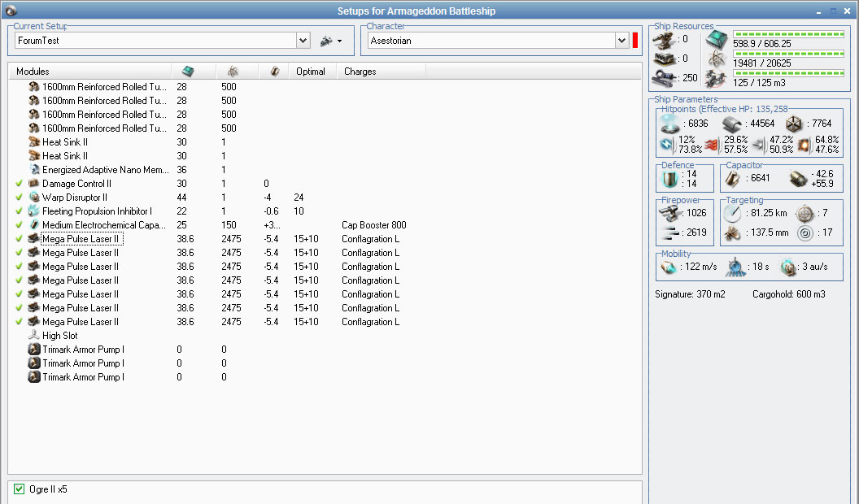Viewport: 859px width, 504px height.
Task: Click the Warp Disruptor II module icon
Action: pyautogui.click(x=34, y=197)
